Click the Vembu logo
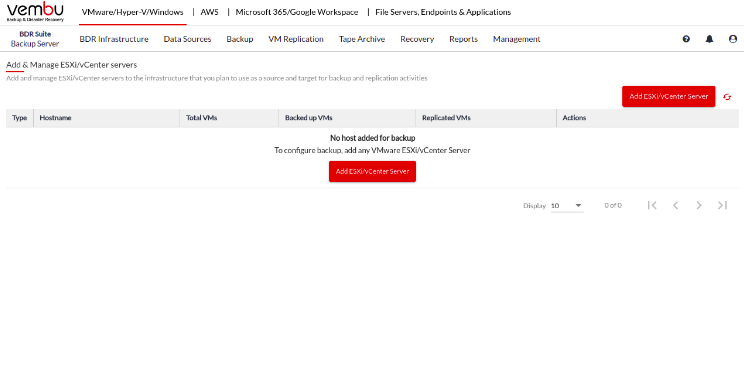This screenshot has height=389, width=744. click(35, 11)
